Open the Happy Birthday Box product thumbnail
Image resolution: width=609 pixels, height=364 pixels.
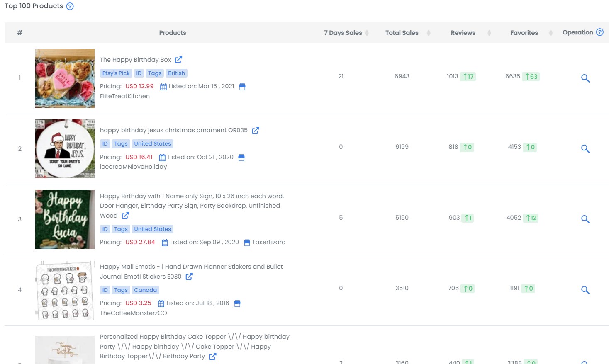[x=65, y=78]
